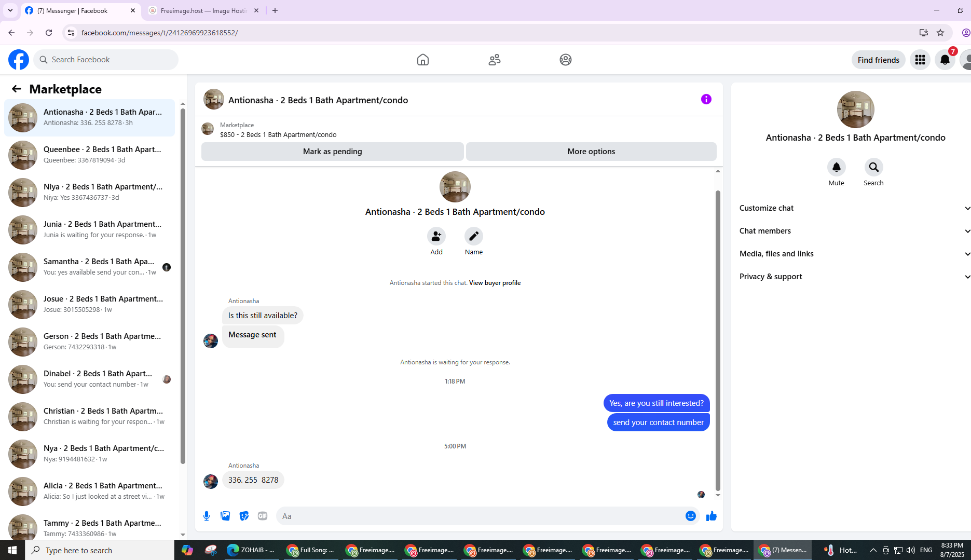
Task: Open the Facebook home logo
Action: [x=19, y=60]
